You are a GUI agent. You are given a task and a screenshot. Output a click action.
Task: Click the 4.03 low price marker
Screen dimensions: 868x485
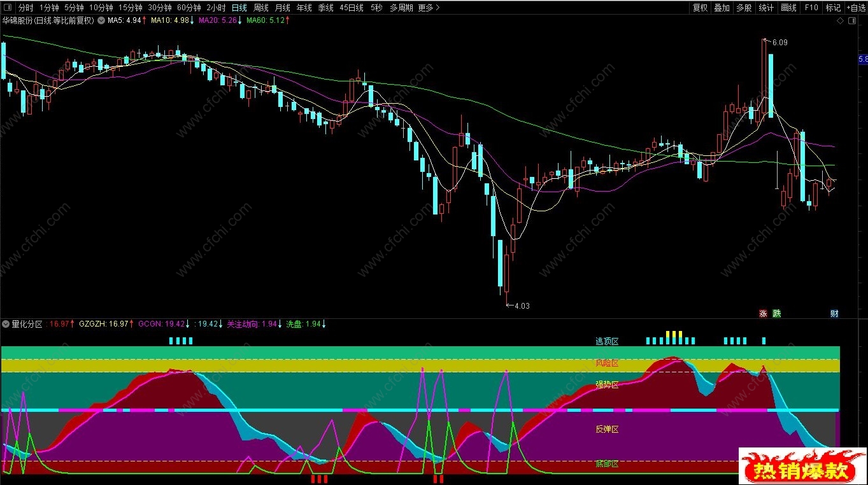tap(522, 306)
